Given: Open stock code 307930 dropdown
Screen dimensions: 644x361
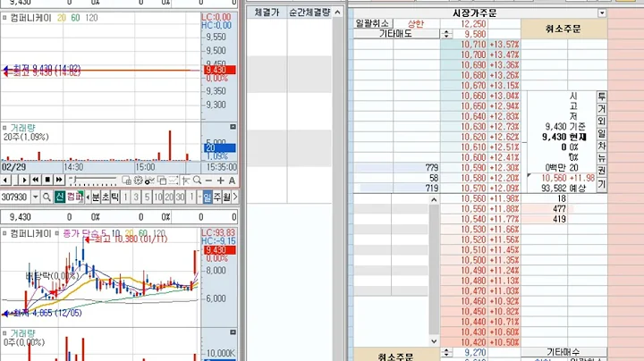Looking at the screenshot, I should coord(35,197).
